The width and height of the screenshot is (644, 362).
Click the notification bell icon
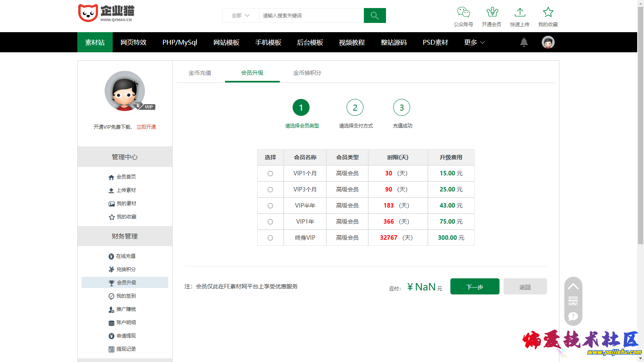tap(524, 42)
